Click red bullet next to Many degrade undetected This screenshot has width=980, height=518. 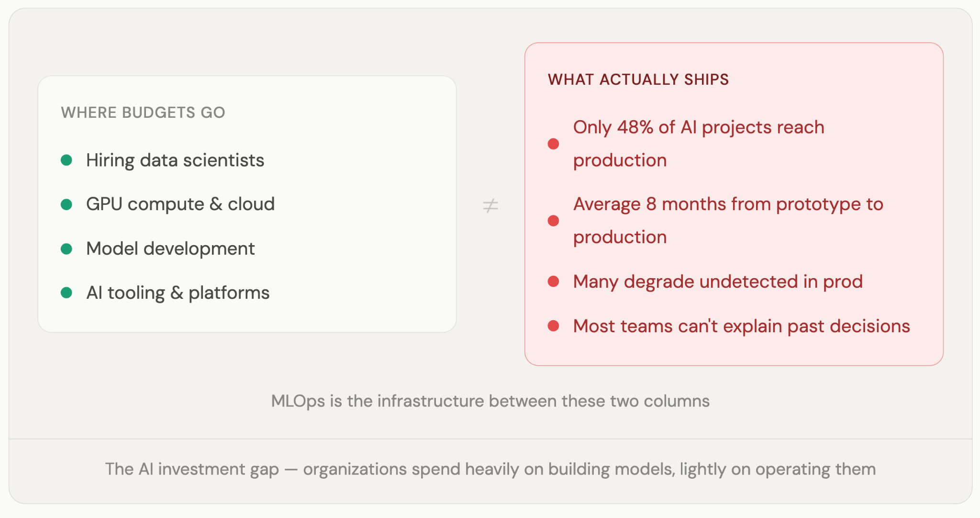pyautogui.click(x=553, y=282)
